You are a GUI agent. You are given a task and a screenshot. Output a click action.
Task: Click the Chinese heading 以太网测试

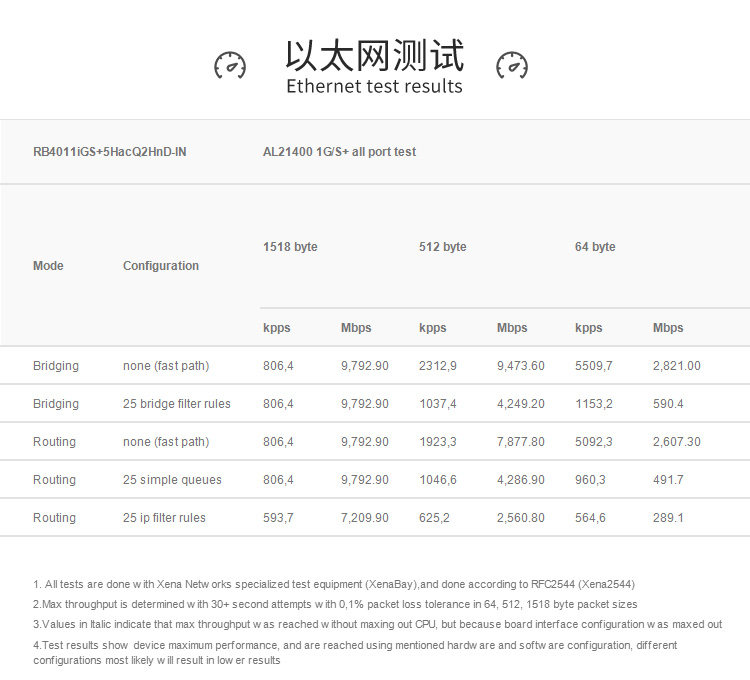coord(375,55)
